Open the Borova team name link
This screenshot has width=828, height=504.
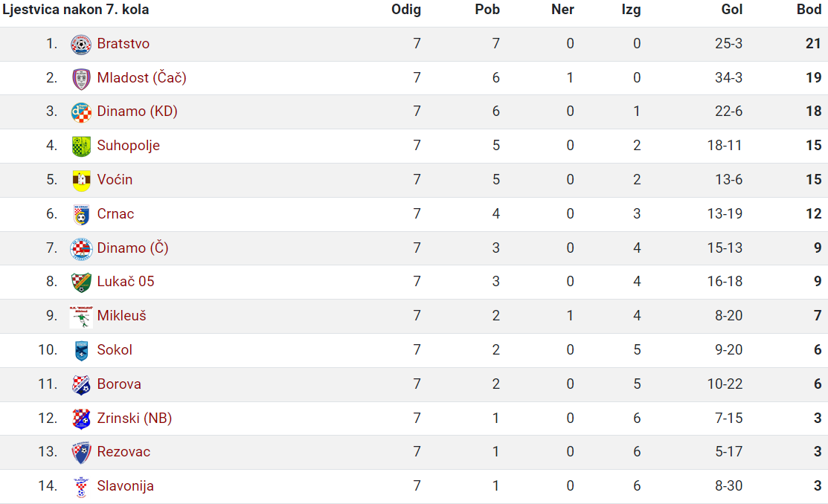pos(119,384)
